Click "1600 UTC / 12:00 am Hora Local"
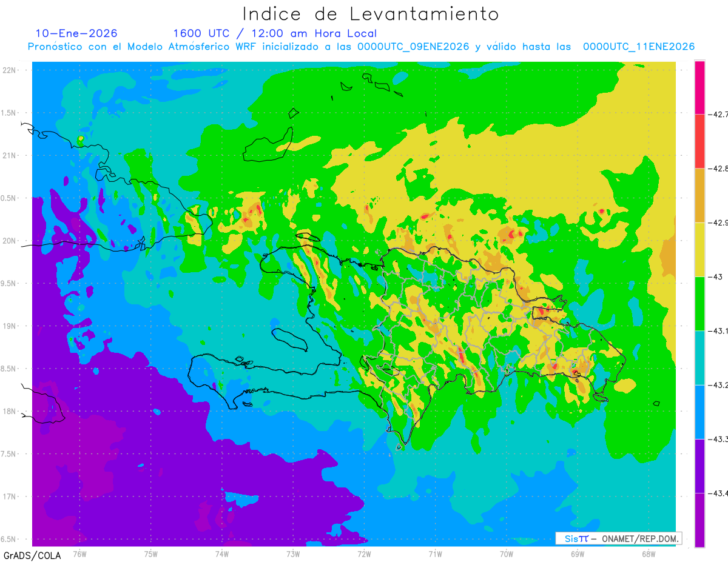This screenshot has height=562, width=728. pos(275,33)
